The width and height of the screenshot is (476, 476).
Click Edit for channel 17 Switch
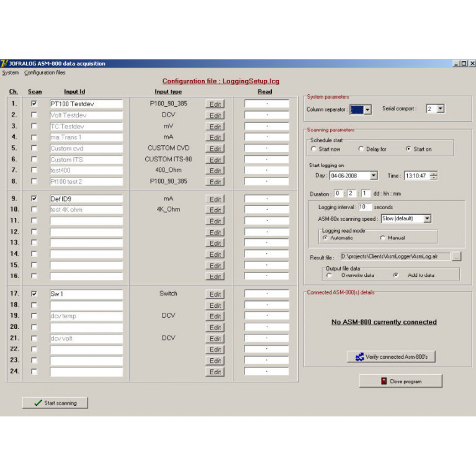tap(215, 294)
